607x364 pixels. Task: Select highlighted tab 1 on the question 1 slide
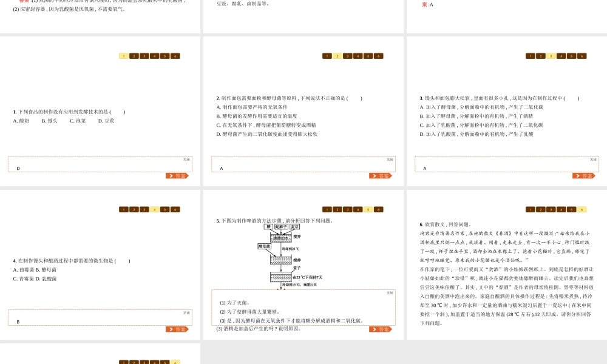pyautogui.click(x=123, y=56)
